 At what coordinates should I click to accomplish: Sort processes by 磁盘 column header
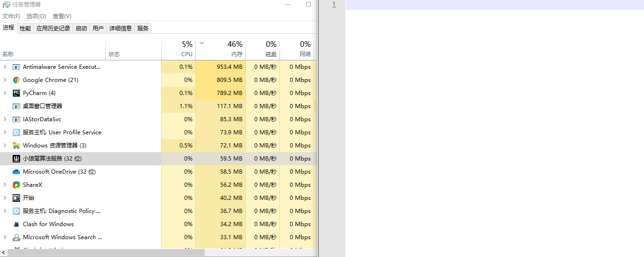[263, 50]
